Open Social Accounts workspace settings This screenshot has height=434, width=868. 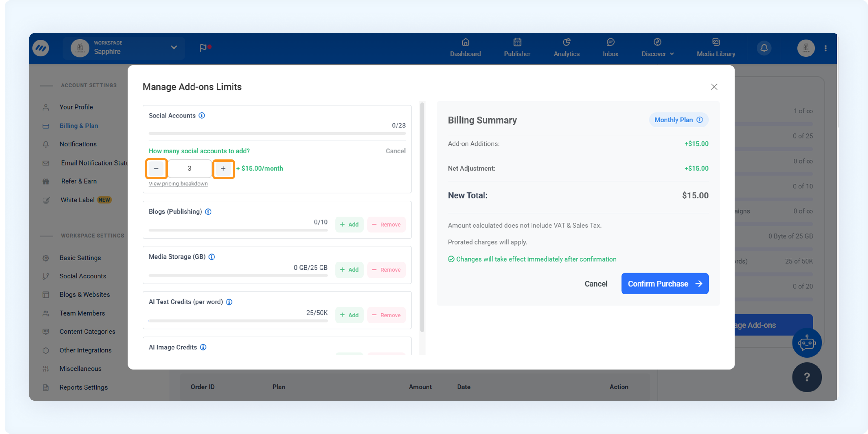pos(83,276)
